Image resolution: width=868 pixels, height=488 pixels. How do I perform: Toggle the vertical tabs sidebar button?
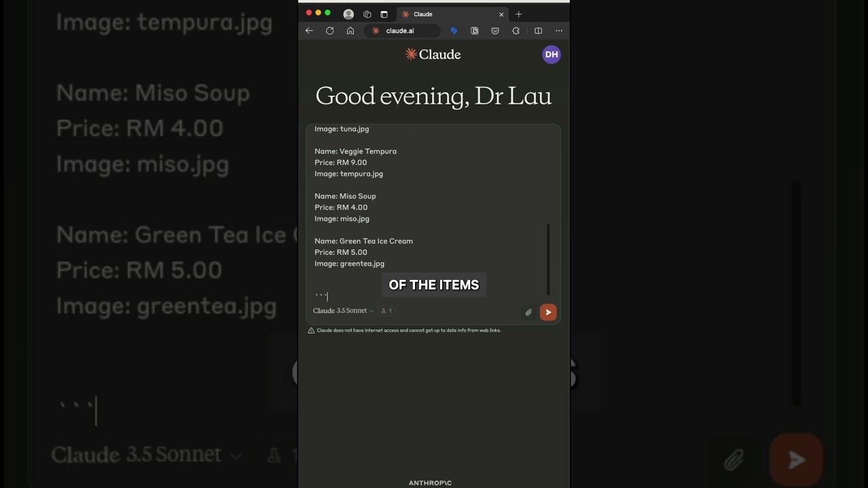click(384, 14)
